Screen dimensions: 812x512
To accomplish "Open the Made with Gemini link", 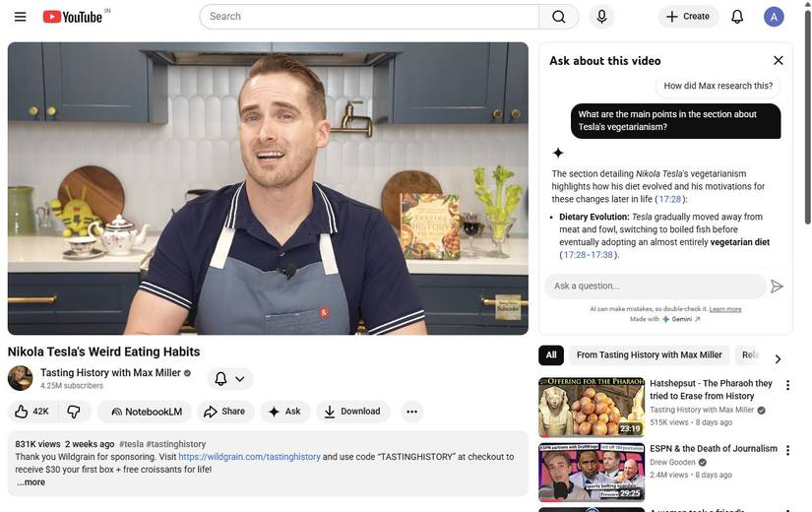I will pos(665,319).
